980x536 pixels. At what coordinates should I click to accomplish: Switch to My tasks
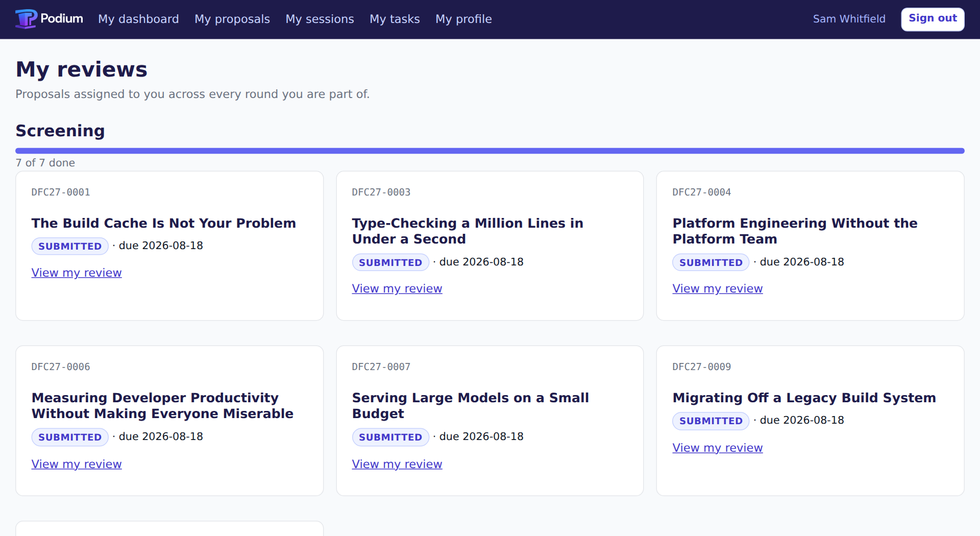[395, 19]
